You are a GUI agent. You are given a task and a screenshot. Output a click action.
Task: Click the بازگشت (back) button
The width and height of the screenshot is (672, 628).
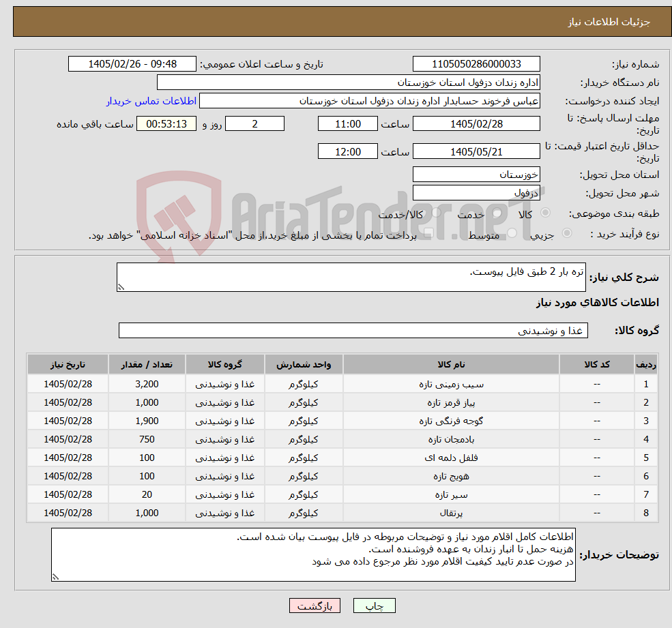point(315,605)
